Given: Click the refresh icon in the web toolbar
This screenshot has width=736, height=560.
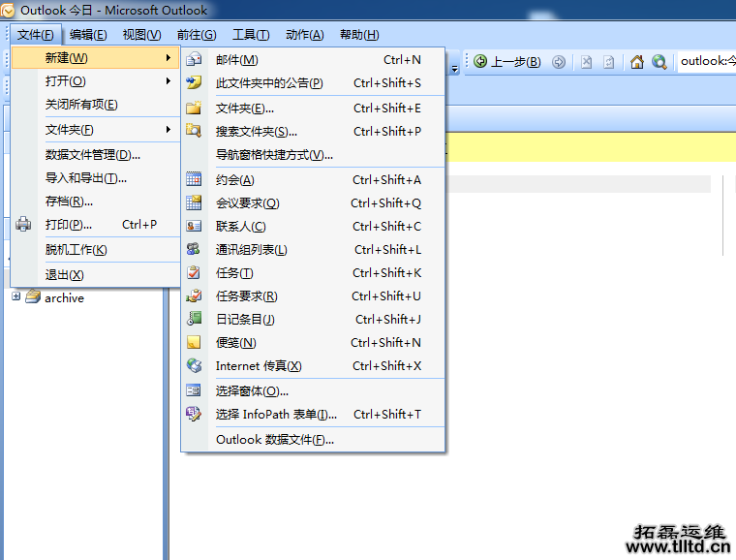Looking at the screenshot, I should [x=609, y=61].
